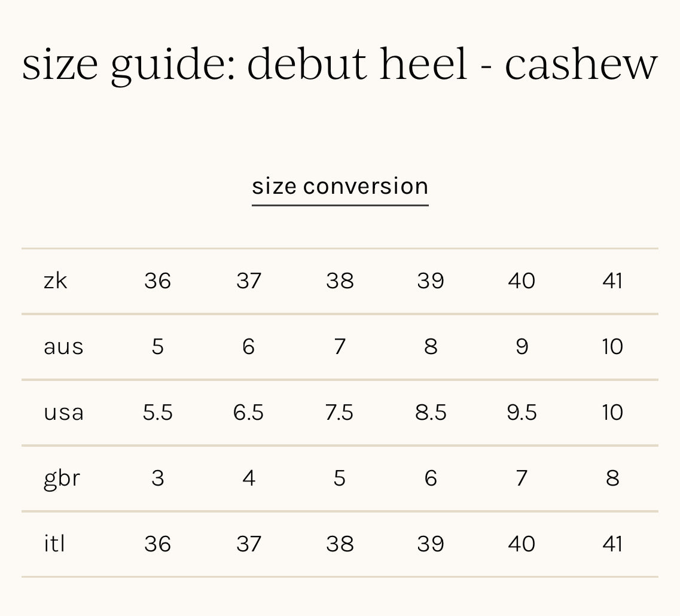This screenshot has height=616, width=680.
Task: Select size 41 in the zk row
Action: pos(612,280)
